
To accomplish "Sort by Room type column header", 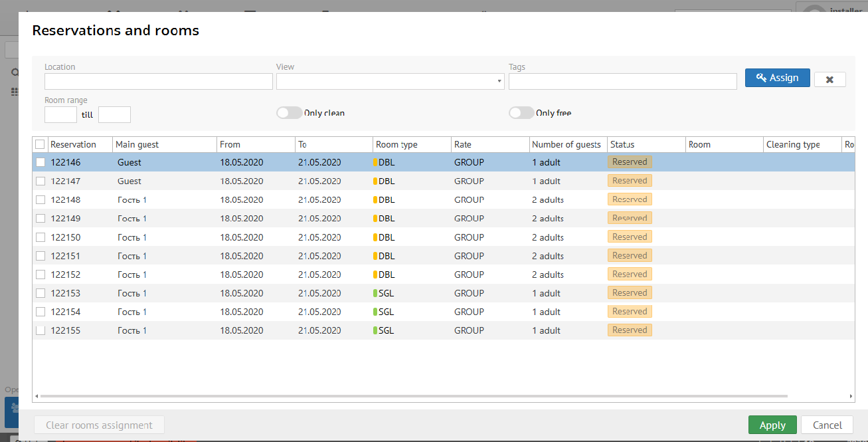I will (x=396, y=144).
